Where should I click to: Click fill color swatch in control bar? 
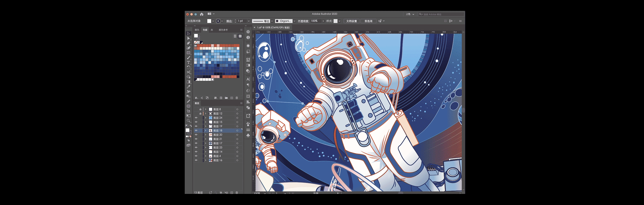click(209, 21)
